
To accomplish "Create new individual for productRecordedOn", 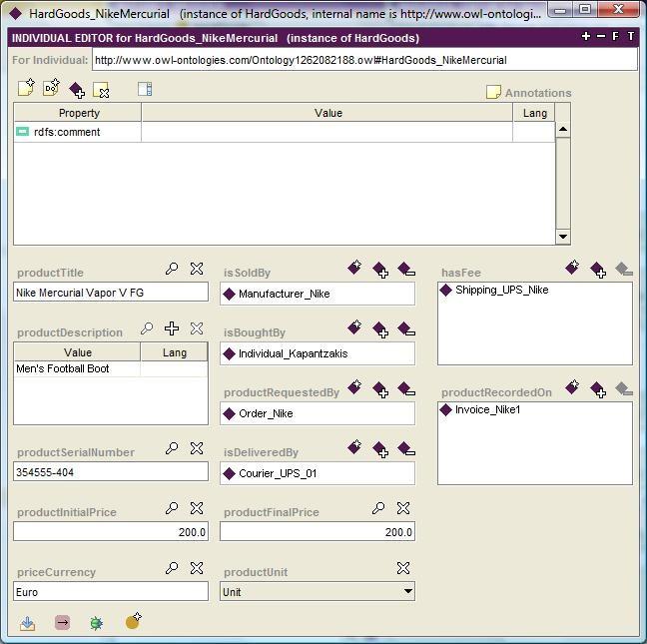I will pyautogui.click(x=572, y=387).
